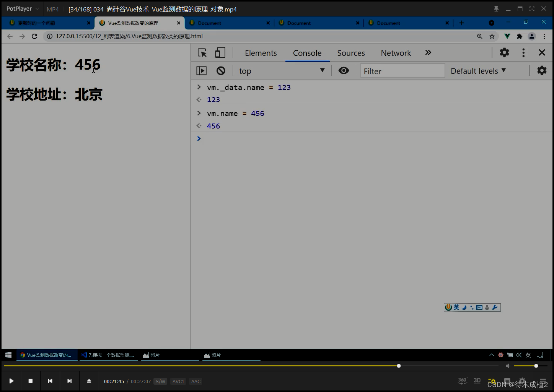Show more DevTools tabs
Viewport: 554px width, 392px height.
428,53
